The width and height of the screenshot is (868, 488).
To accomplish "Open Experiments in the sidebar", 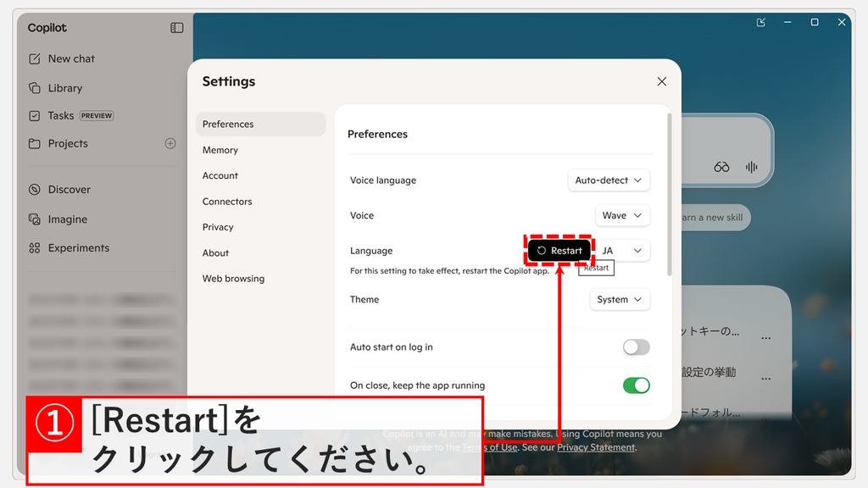I will point(69,248).
